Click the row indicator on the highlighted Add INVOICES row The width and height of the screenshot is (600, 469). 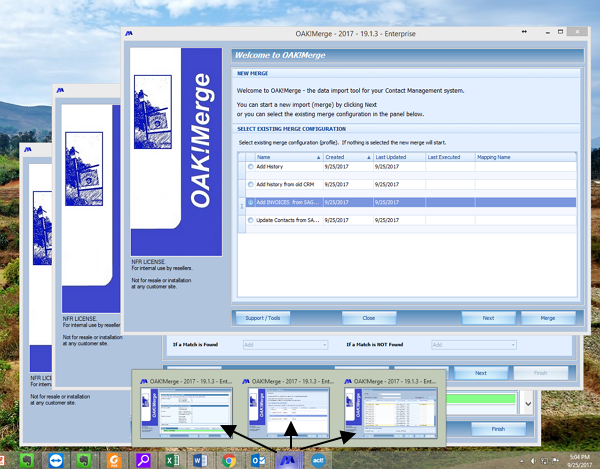(241, 206)
